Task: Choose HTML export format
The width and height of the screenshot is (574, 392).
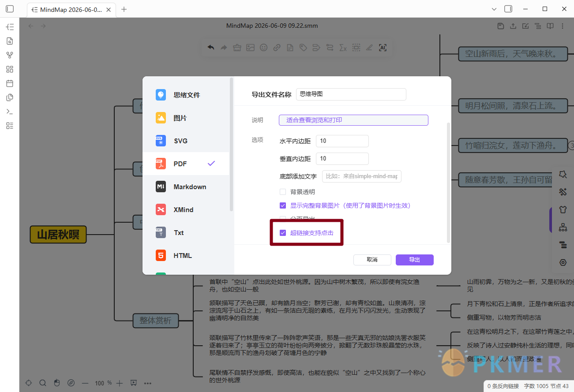Action: [186, 255]
